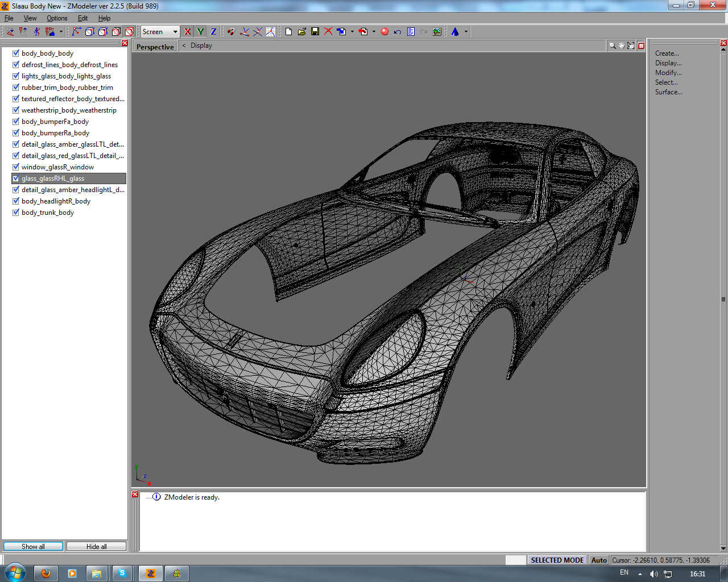
Task: Open the Perspective view tab menu
Action: point(155,47)
